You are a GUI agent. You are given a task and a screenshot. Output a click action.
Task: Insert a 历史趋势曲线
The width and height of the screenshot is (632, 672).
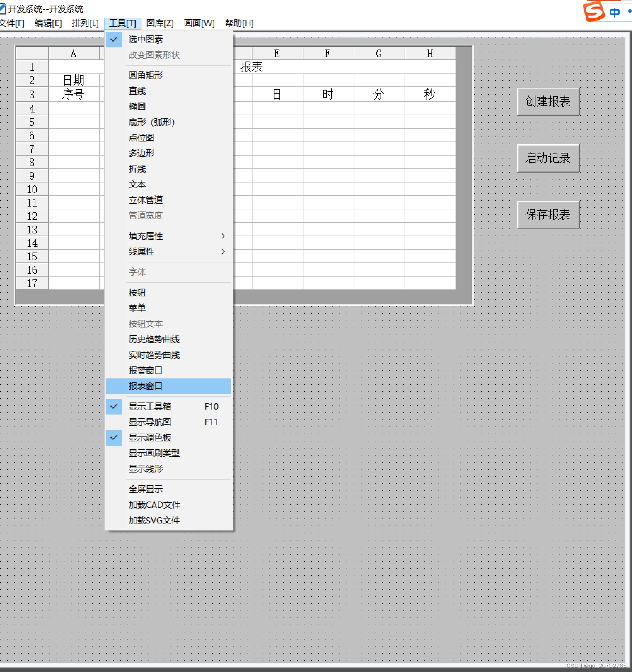[x=169, y=339]
